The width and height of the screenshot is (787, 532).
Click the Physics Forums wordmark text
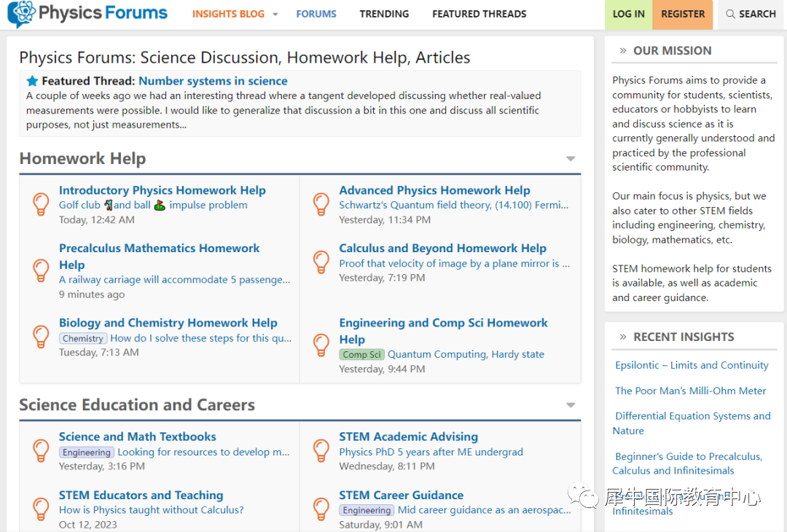(103, 13)
